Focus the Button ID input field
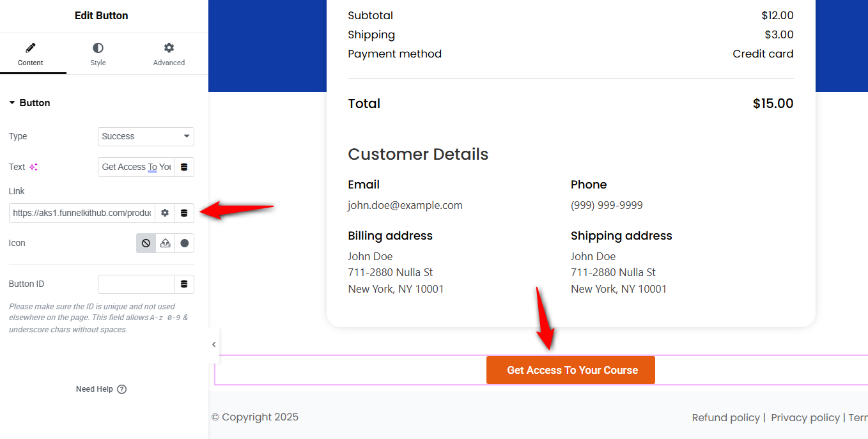The width and height of the screenshot is (868, 439). pyautogui.click(x=136, y=284)
